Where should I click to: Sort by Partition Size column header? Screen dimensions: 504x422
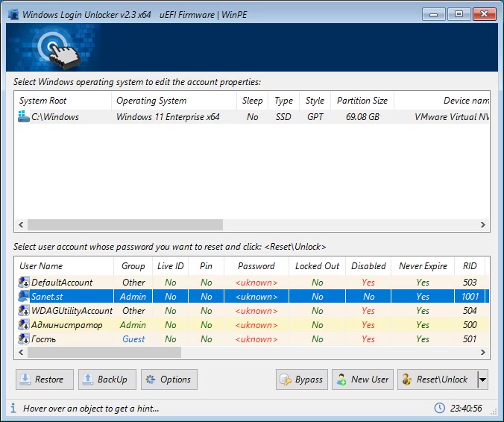point(362,101)
